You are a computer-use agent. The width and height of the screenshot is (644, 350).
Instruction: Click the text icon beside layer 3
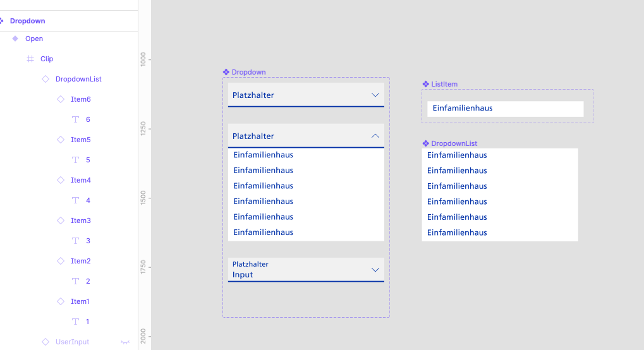pos(76,241)
